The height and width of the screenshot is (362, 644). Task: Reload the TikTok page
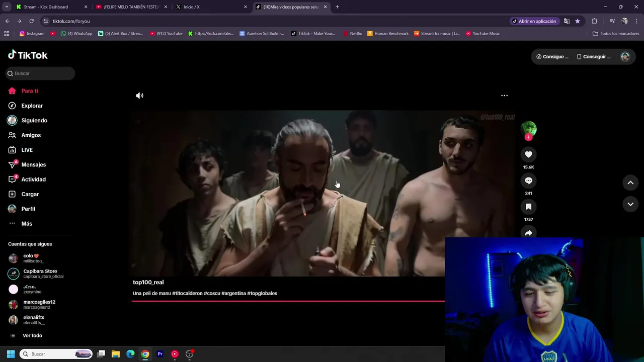[x=31, y=21]
